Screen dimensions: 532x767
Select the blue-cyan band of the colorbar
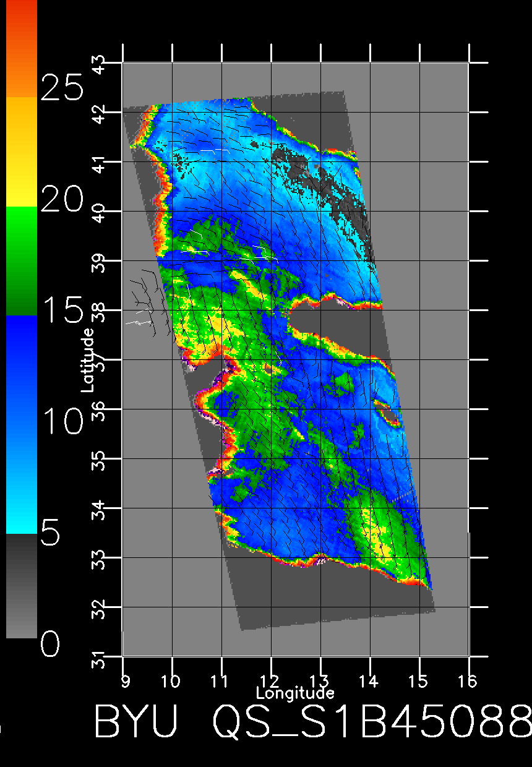tap(22, 424)
